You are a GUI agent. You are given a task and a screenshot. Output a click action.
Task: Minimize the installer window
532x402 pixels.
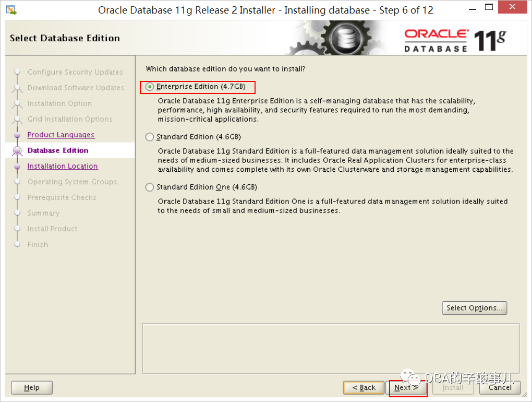click(x=473, y=9)
